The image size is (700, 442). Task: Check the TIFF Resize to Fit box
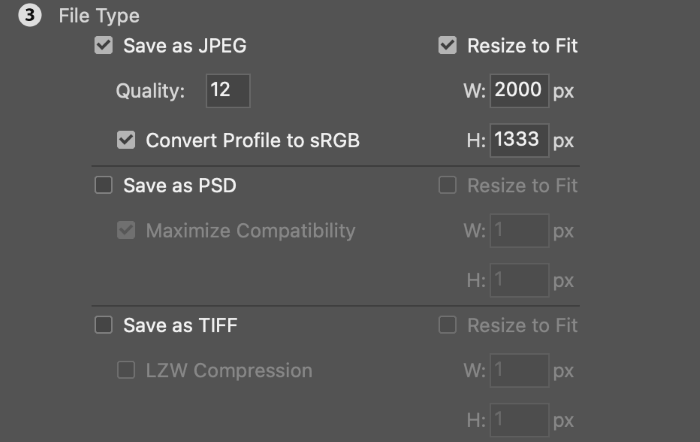click(447, 325)
